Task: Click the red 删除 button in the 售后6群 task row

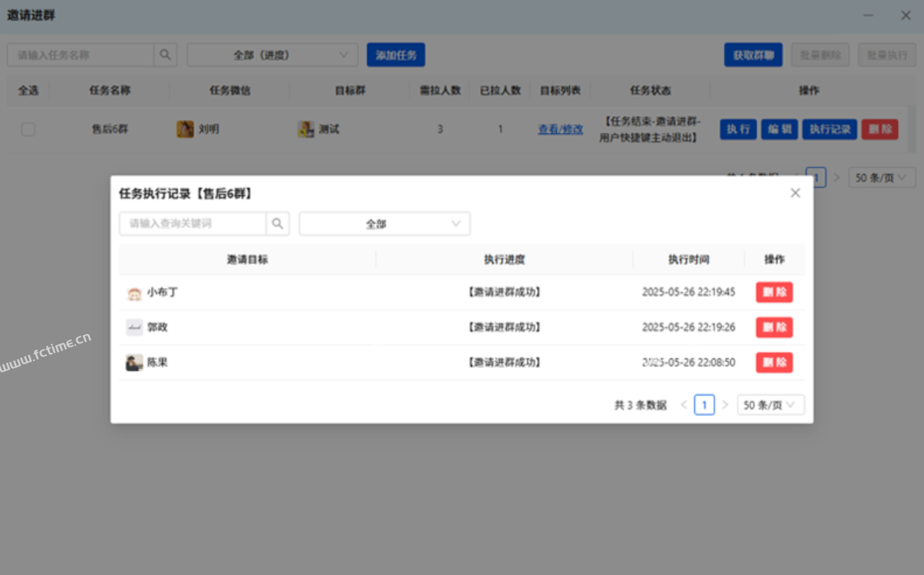Action: (x=880, y=129)
